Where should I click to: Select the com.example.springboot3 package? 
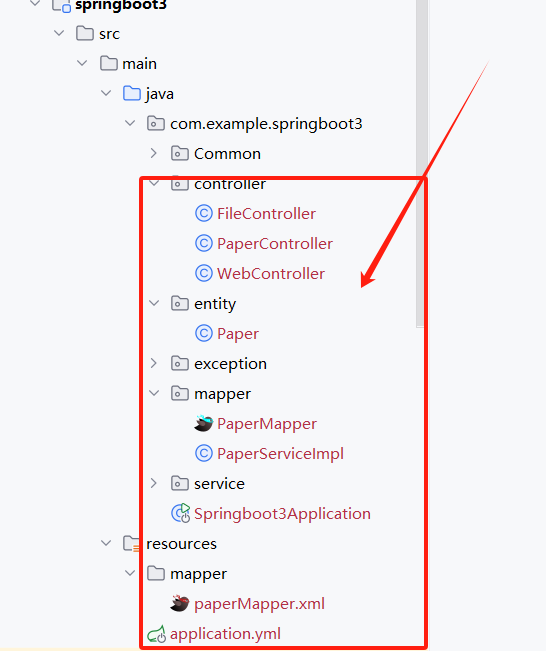pyautogui.click(x=266, y=124)
